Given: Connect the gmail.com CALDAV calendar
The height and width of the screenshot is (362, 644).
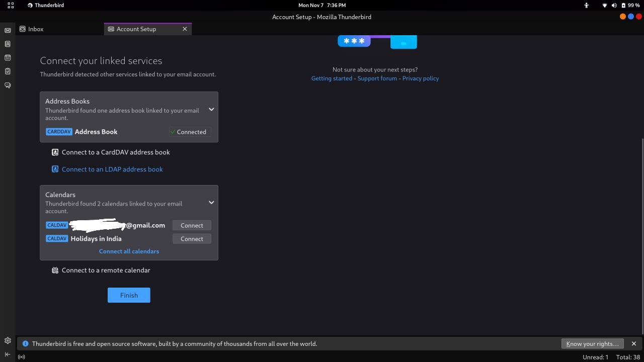Looking at the screenshot, I should [192, 225].
